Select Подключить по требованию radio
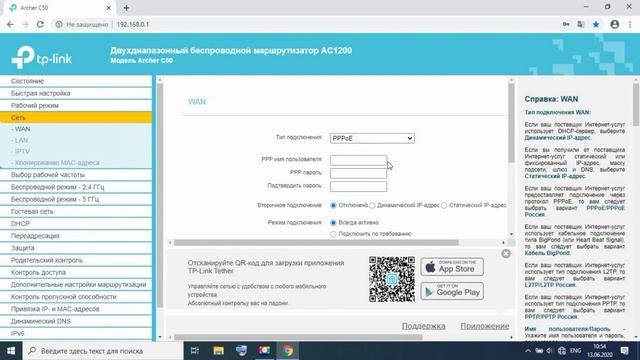 333,234
